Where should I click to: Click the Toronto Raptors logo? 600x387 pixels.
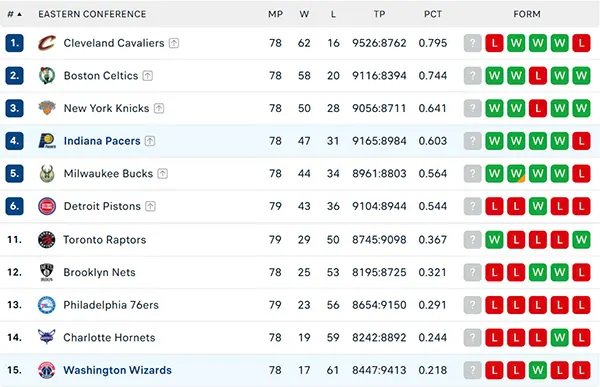(x=47, y=240)
